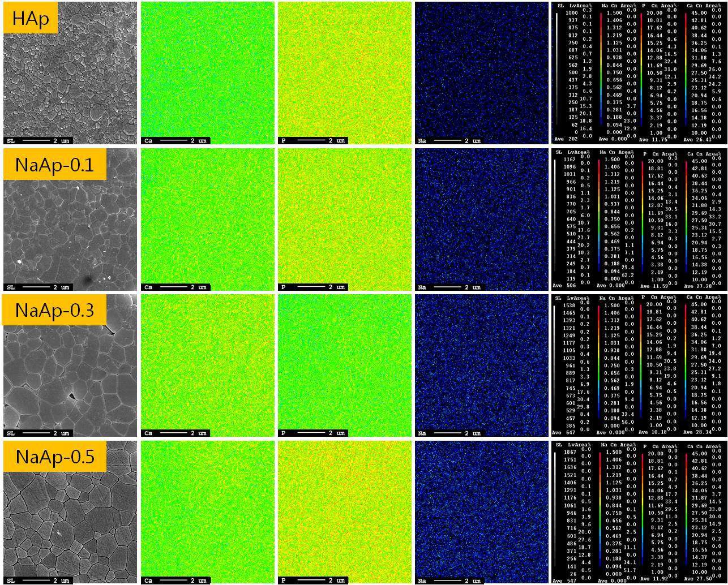Click the 'P' caption under NaAp-0.1 P map
Viewport: 728px width, 585px height.
click(283, 287)
